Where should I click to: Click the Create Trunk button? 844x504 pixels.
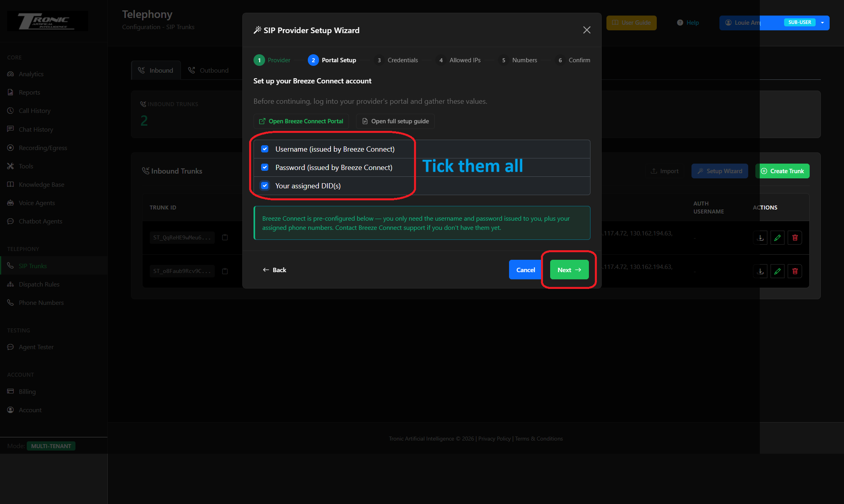[782, 171]
